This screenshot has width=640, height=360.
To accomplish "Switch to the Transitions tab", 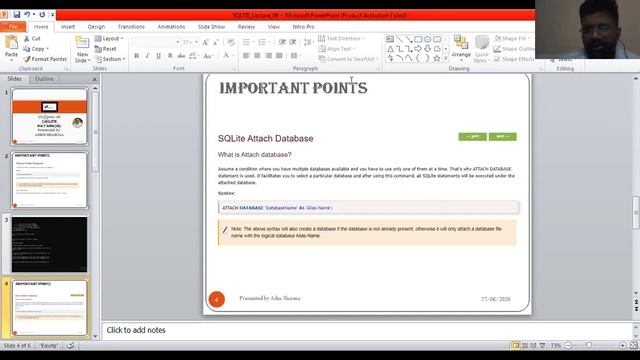I will pos(131,27).
